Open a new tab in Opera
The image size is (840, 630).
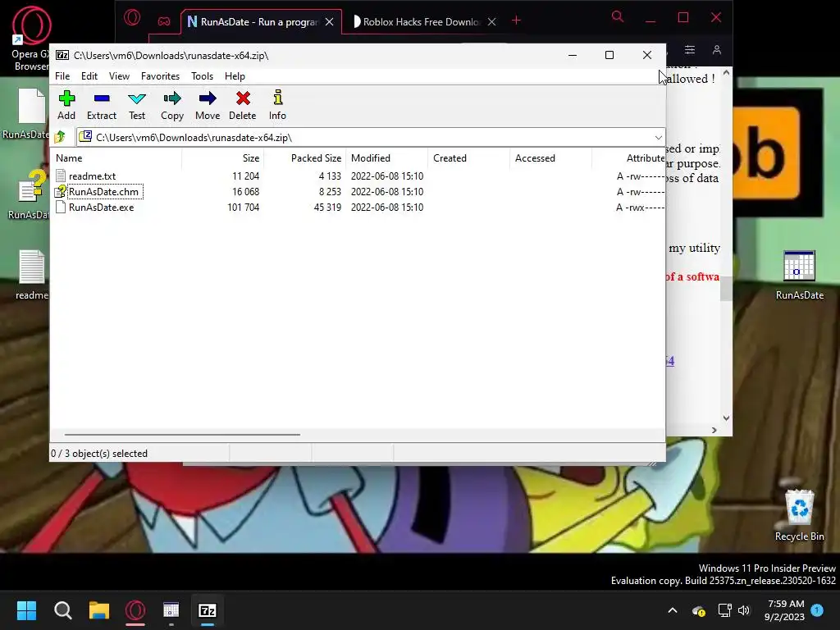pyautogui.click(x=516, y=21)
